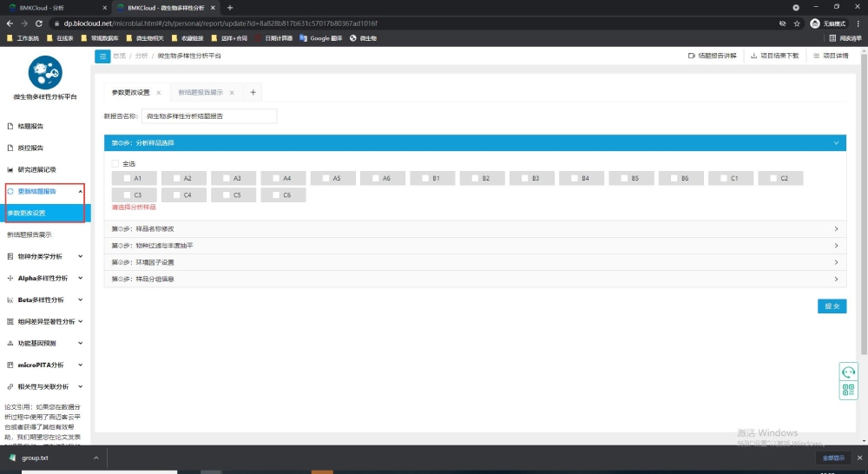
Task: Expand the 环境因子设置 step
Action: coord(474,262)
